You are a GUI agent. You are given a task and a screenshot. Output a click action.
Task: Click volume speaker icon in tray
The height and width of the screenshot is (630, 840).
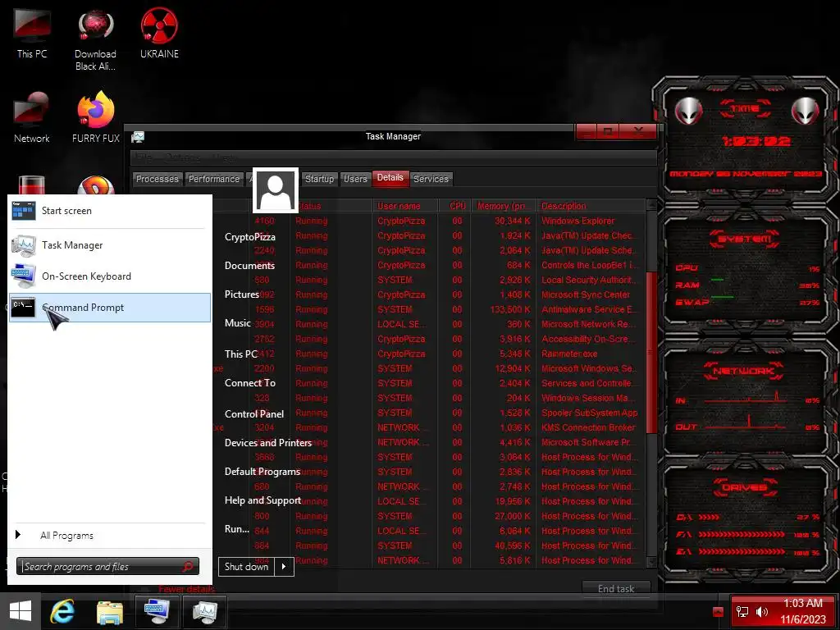pyautogui.click(x=762, y=612)
